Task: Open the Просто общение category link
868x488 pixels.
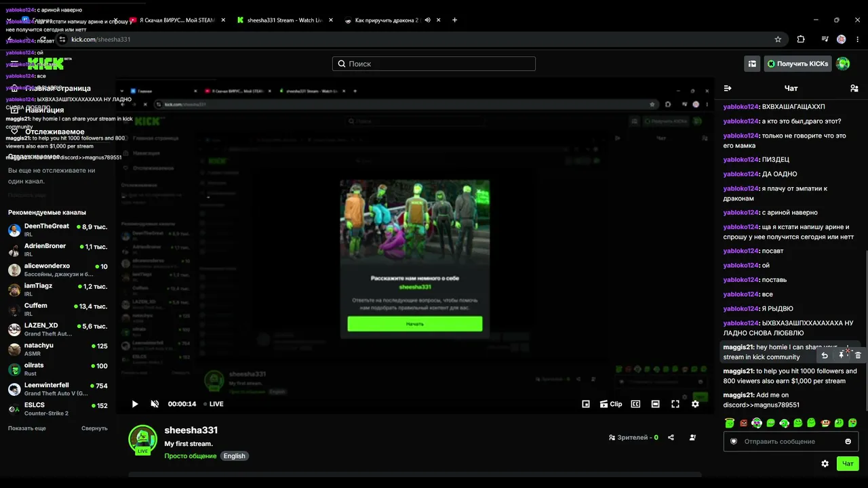Action: click(191, 456)
